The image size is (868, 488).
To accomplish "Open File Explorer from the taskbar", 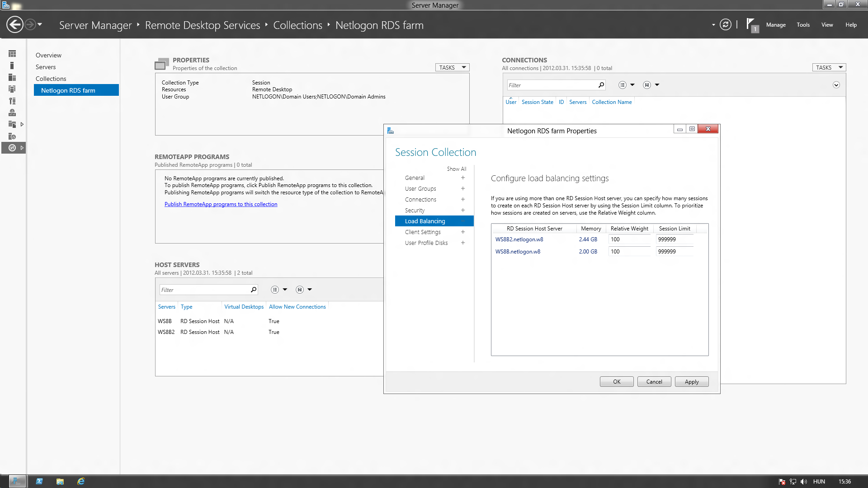I will 60,481.
